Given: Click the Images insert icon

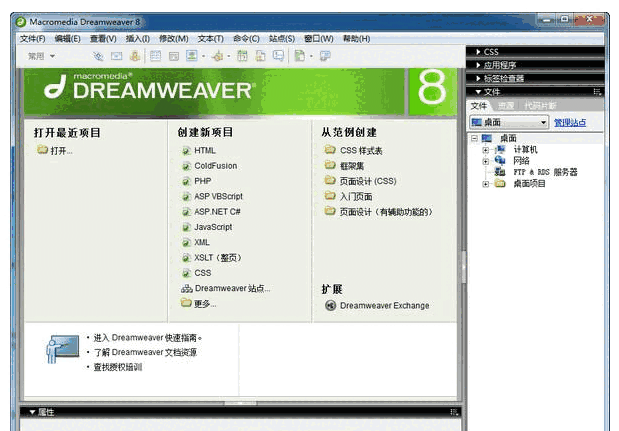Looking at the screenshot, I should tap(192, 56).
